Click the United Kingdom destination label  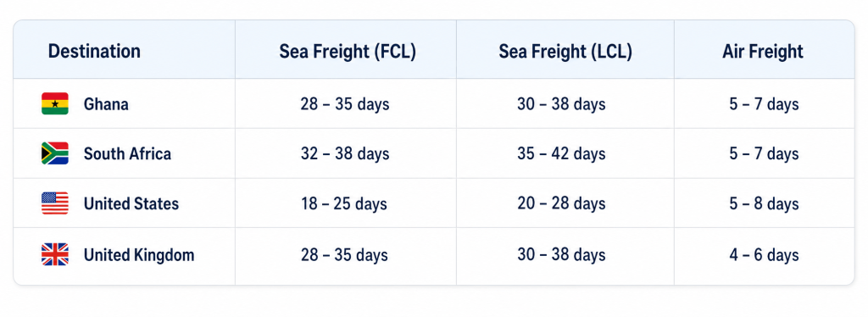pos(139,255)
